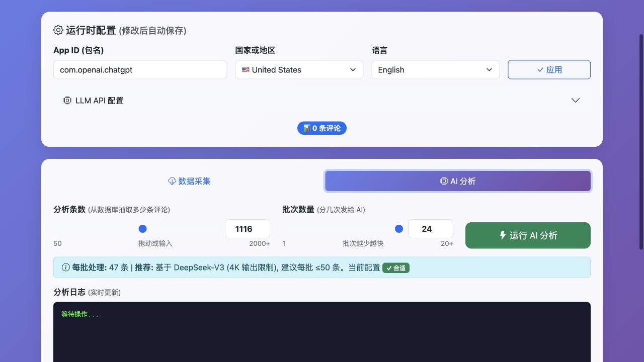Click the 拖动或输入 hint text
This screenshot has height=362, width=644.
pyautogui.click(x=155, y=243)
